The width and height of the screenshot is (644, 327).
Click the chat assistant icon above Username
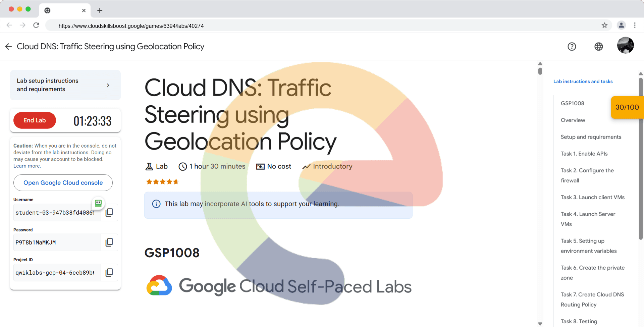point(98,203)
